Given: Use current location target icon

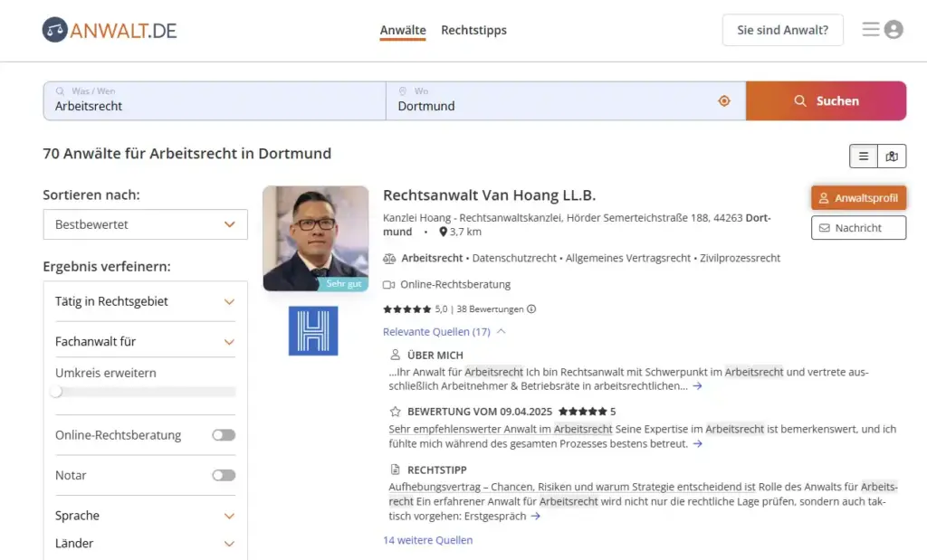Looking at the screenshot, I should [724, 101].
